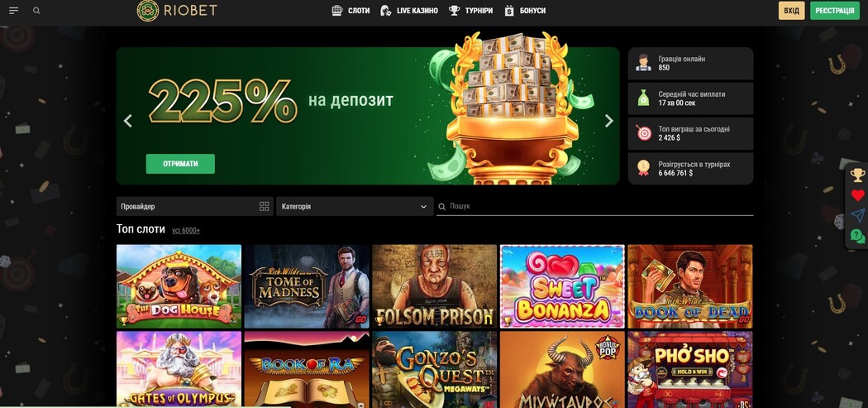Click the RIOBET logo
The width and height of the screenshot is (868, 408).
(x=177, y=11)
